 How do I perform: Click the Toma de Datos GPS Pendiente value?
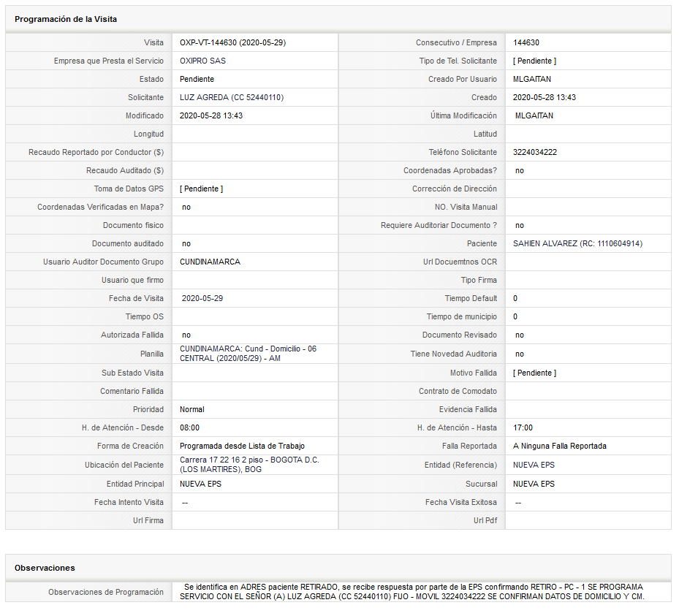202,189
